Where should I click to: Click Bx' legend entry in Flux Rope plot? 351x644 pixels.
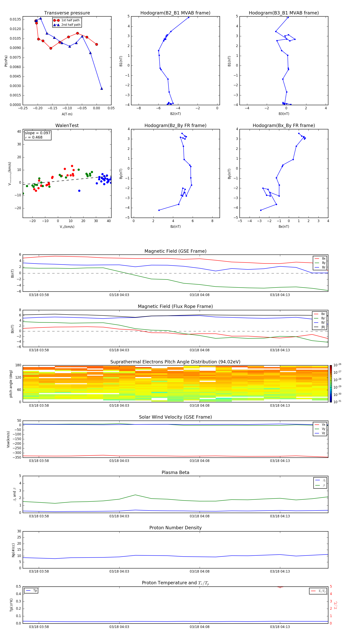pyautogui.click(x=320, y=314)
